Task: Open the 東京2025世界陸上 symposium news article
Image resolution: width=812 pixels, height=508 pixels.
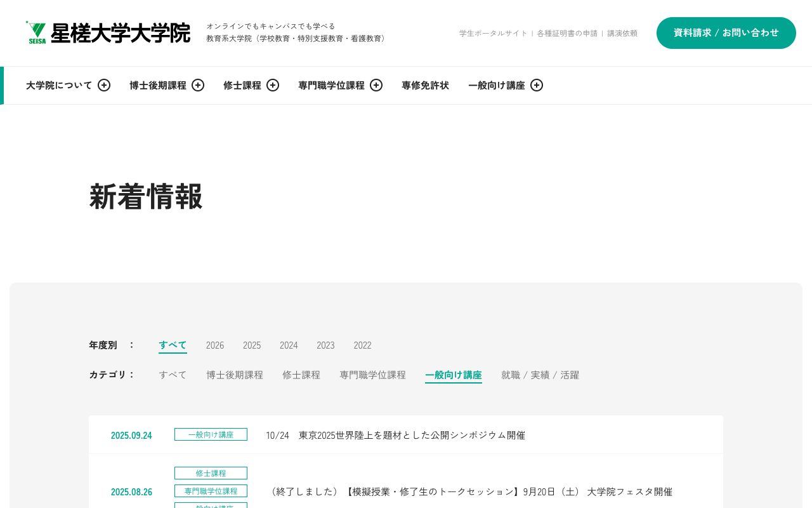Action: coord(395,435)
